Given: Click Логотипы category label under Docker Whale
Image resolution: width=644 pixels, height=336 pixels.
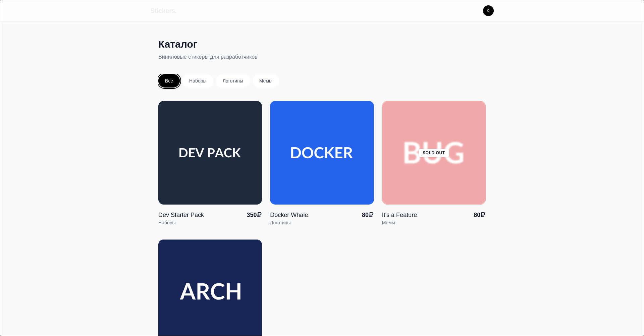Looking at the screenshot, I should coord(280,223).
